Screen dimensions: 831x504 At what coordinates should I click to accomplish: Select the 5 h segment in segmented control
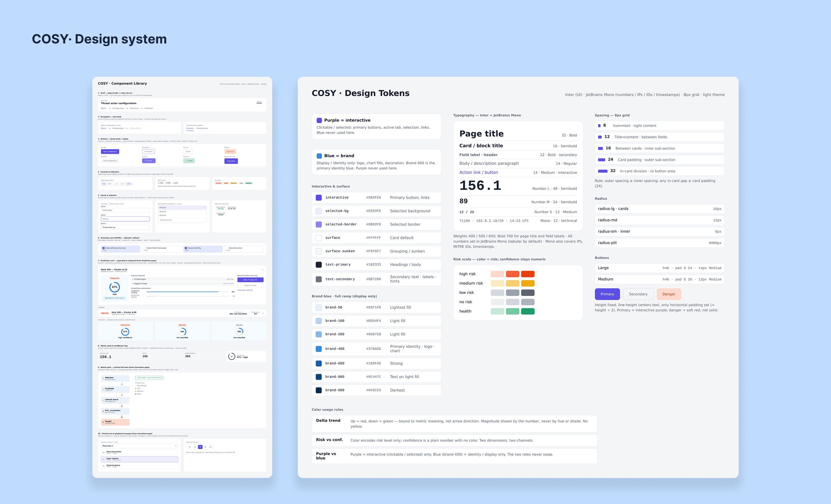pyautogui.click(x=123, y=184)
